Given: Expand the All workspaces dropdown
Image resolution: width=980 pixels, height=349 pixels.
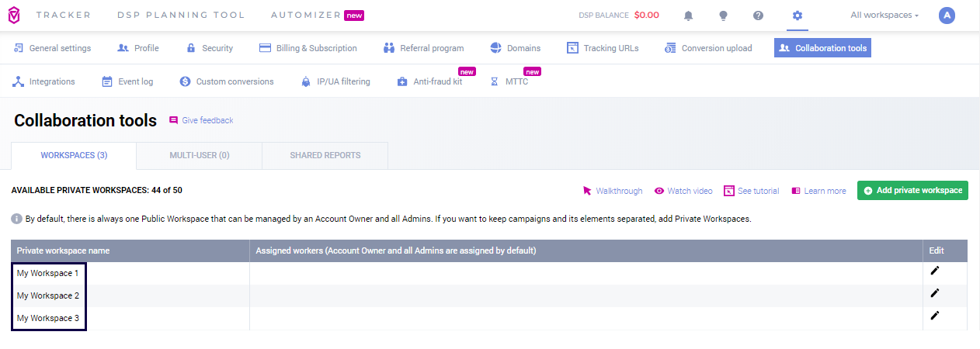Looking at the screenshot, I should coord(884,16).
